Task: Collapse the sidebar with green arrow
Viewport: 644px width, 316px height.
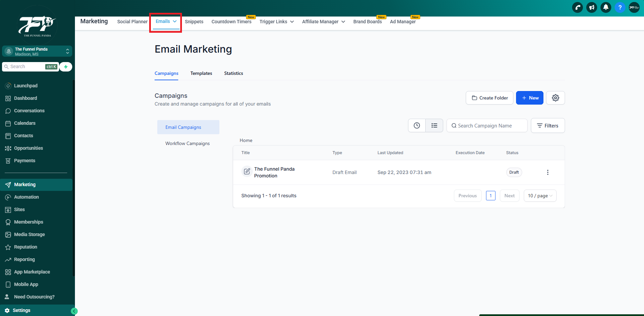Action: 74,311
